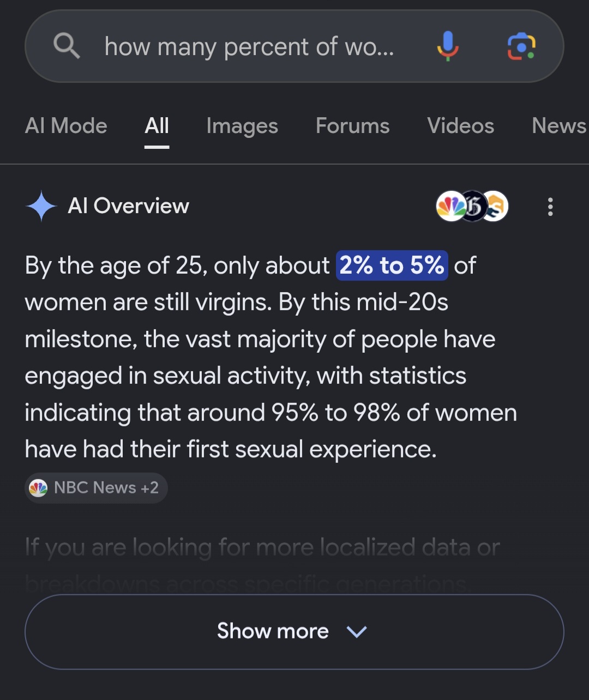Tap the AI Overview sparkle icon
The width and height of the screenshot is (589, 700).
point(41,207)
